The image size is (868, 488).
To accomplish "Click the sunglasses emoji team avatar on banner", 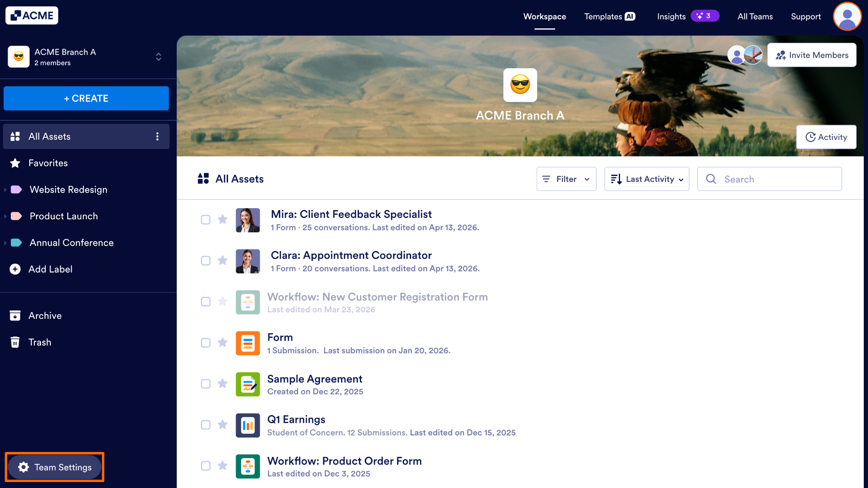I will point(520,85).
